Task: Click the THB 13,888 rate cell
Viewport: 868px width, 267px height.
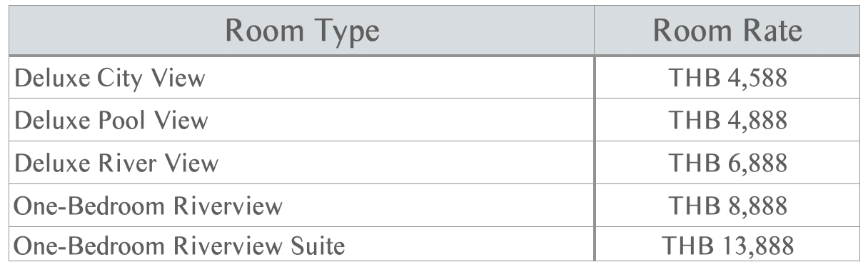Action: 728,246
